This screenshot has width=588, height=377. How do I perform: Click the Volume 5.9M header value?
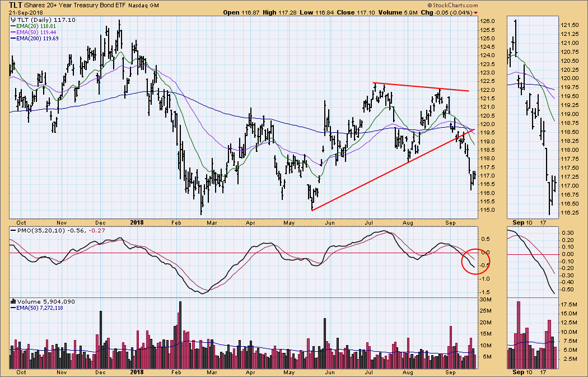point(398,12)
